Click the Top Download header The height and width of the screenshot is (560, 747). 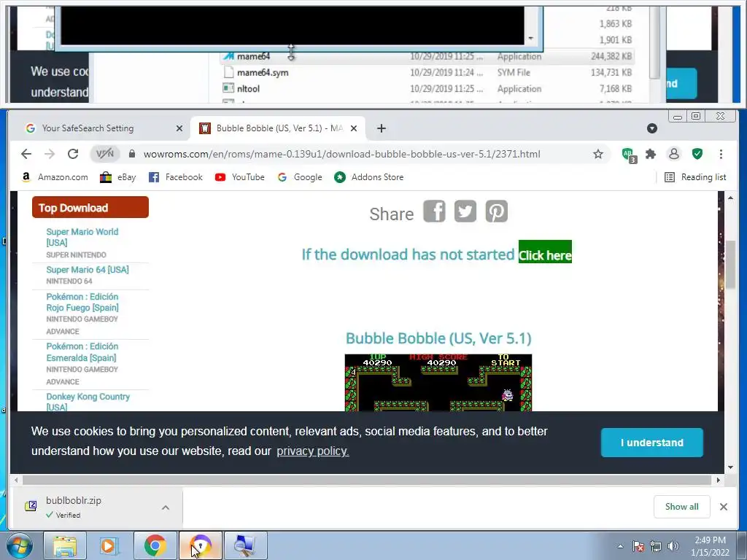(x=90, y=207)
